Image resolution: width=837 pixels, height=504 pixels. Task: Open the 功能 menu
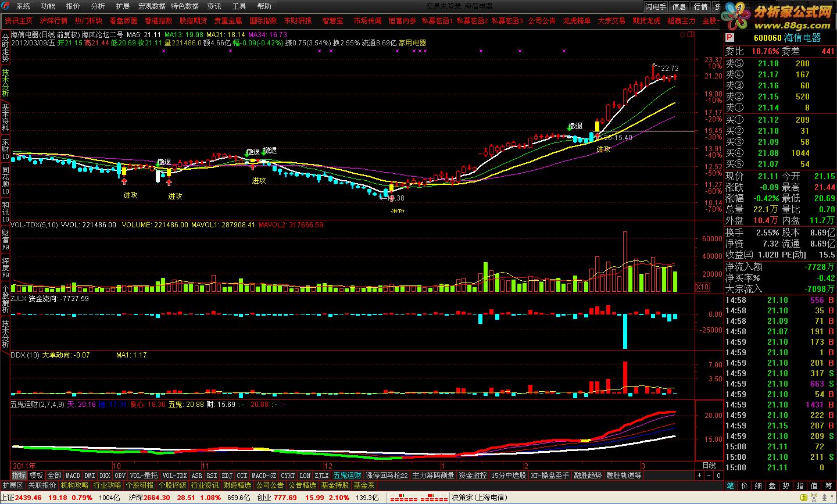(x=48, y=6)
